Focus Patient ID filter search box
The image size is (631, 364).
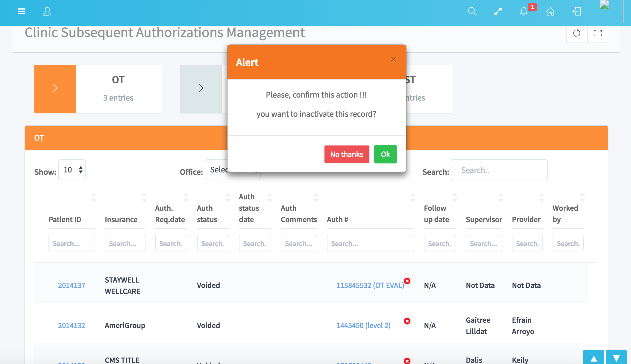point(72,243)
